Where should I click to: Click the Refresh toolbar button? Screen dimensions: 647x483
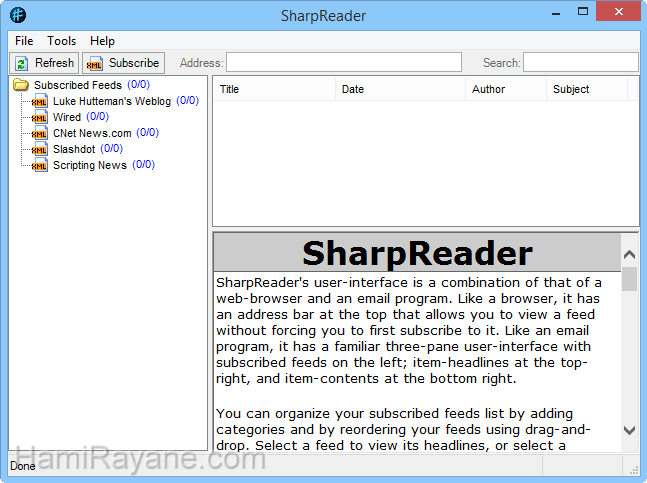44,63
